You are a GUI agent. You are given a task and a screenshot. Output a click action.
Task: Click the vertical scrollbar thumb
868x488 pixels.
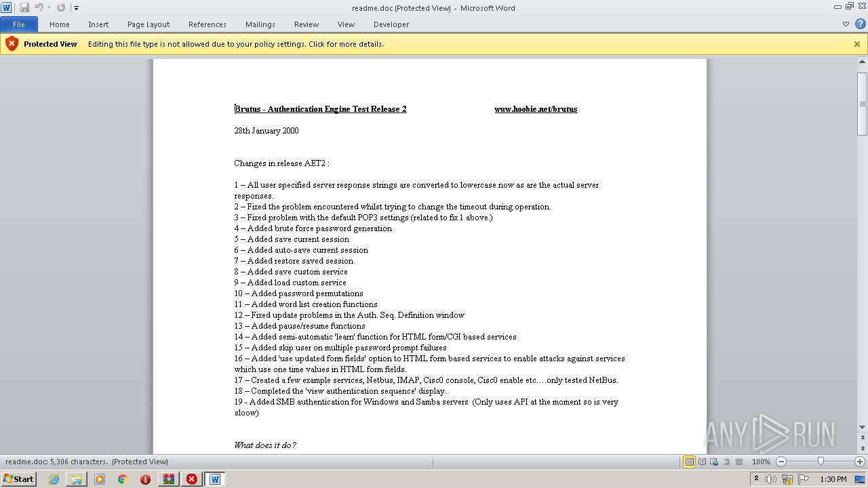[x=863, y=104]
